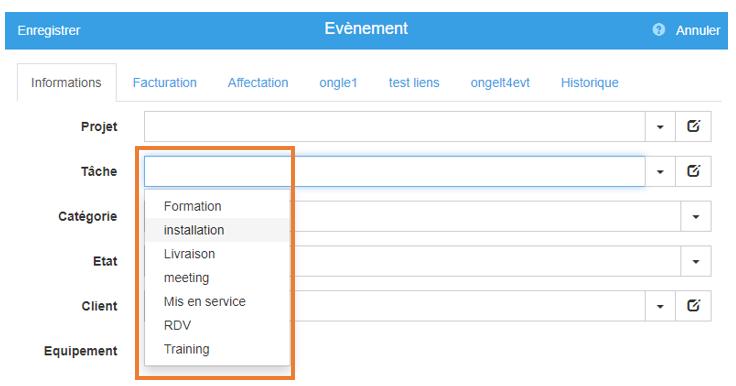Image resolution: width=736 pixels, height=386 pixels.
Task: Open the Tâche edit icon
Action: click(693, 171)
